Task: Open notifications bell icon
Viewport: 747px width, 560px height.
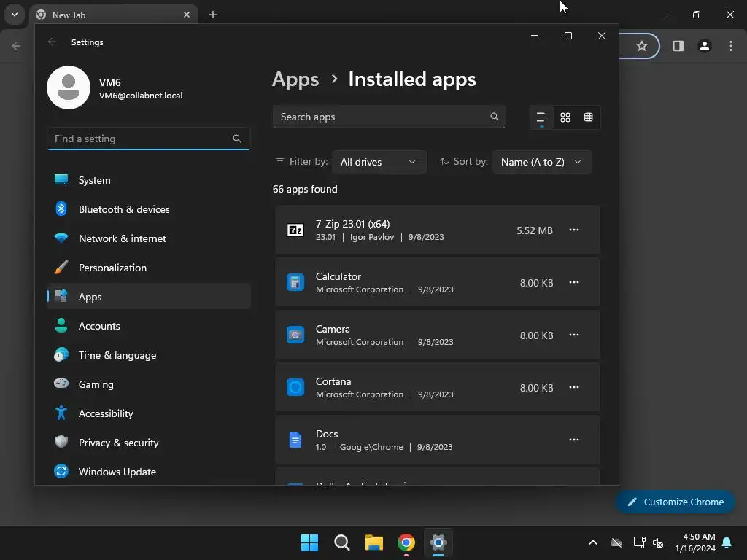Action: coord(727,542)
